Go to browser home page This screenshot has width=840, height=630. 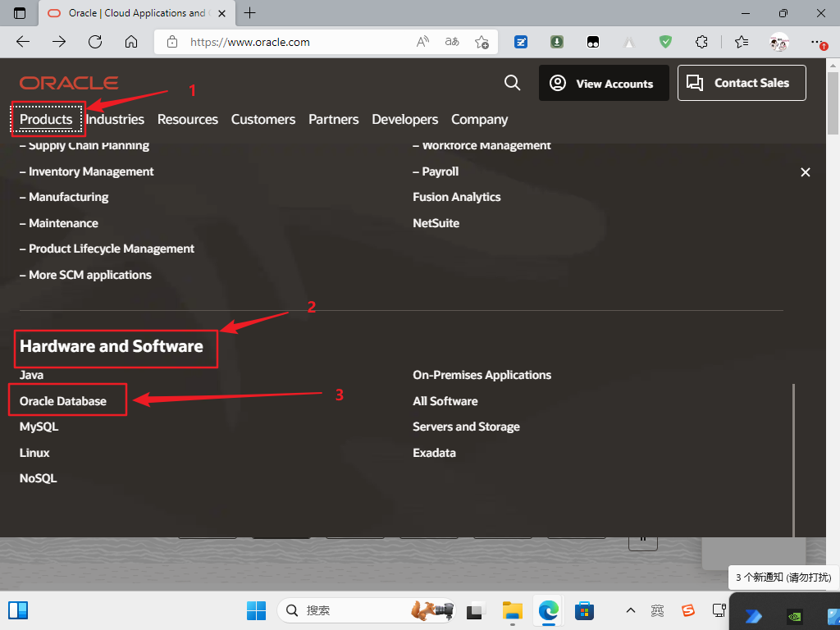pos(131,40)
